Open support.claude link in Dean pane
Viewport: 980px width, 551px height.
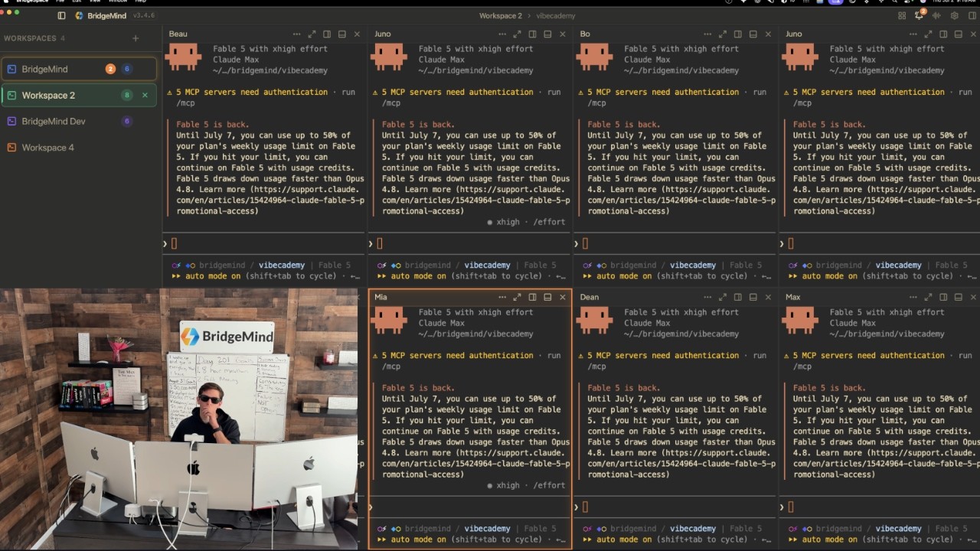click(679, 464)
